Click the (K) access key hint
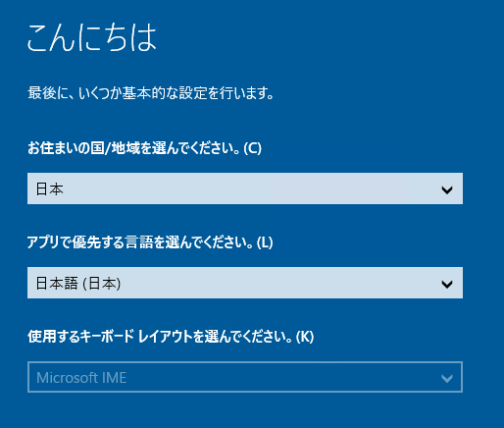The height and width of the screenshot is (428, 504). tap(305, 337)
